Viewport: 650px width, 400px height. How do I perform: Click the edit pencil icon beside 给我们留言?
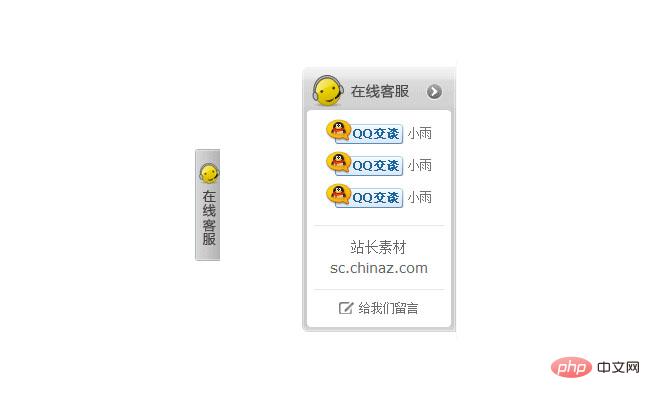(346, 308)
